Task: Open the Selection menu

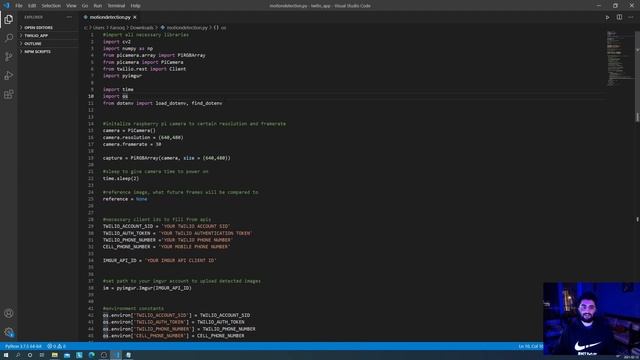Action: point(51,6)
